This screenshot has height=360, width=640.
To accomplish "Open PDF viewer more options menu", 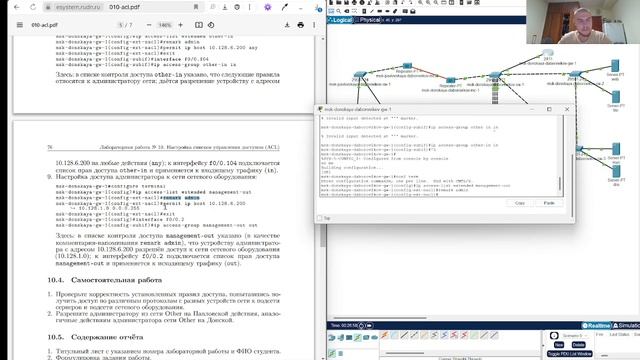I will pos(314,25).
